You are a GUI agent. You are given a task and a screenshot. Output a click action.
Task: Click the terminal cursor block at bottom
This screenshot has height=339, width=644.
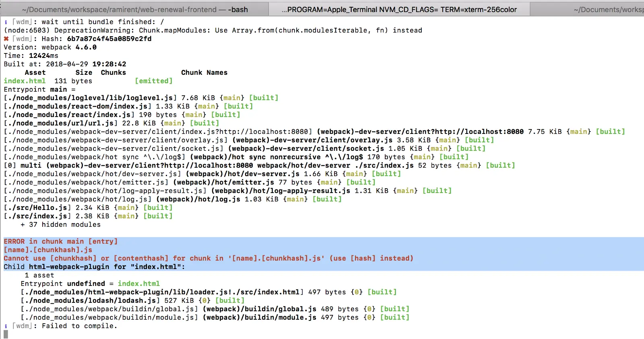pos(6,334)
